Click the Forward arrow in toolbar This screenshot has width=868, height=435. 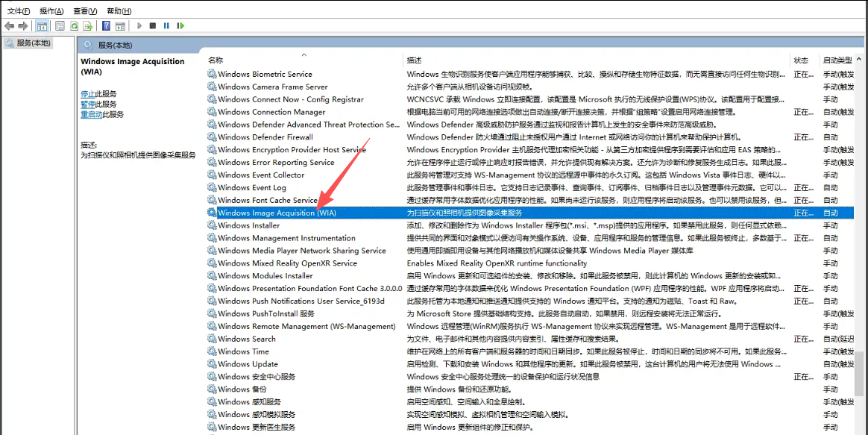pyautogui.click(x=23, y=26)
